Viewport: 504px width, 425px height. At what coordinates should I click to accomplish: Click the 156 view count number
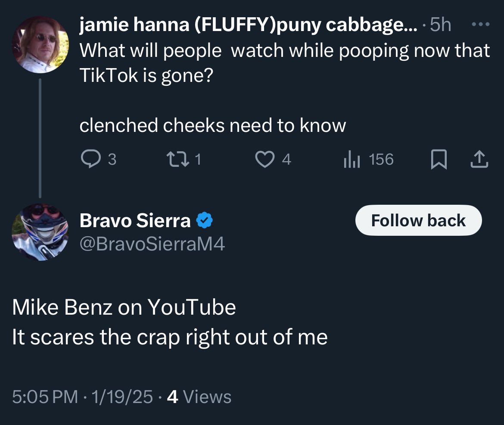[x=381, y=160]
